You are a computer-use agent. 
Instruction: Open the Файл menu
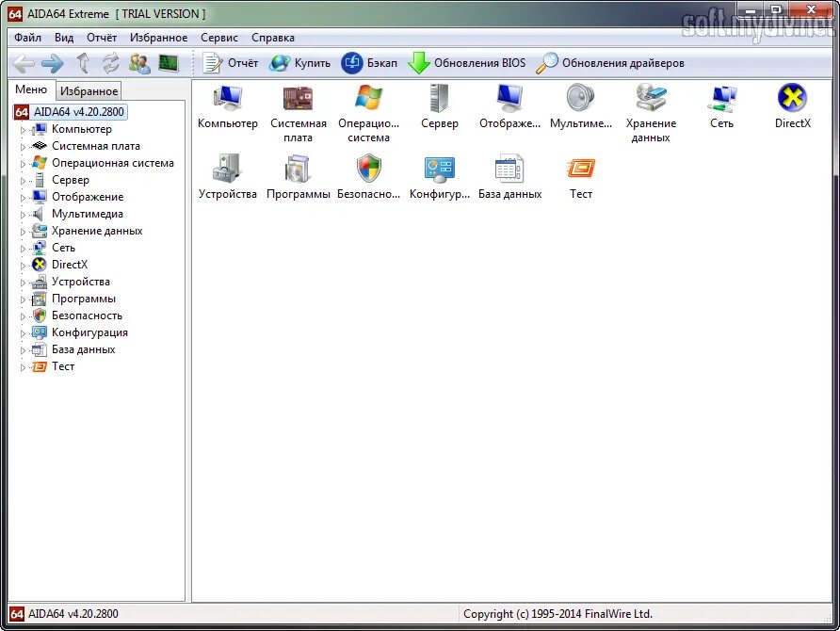click(28, 38)
